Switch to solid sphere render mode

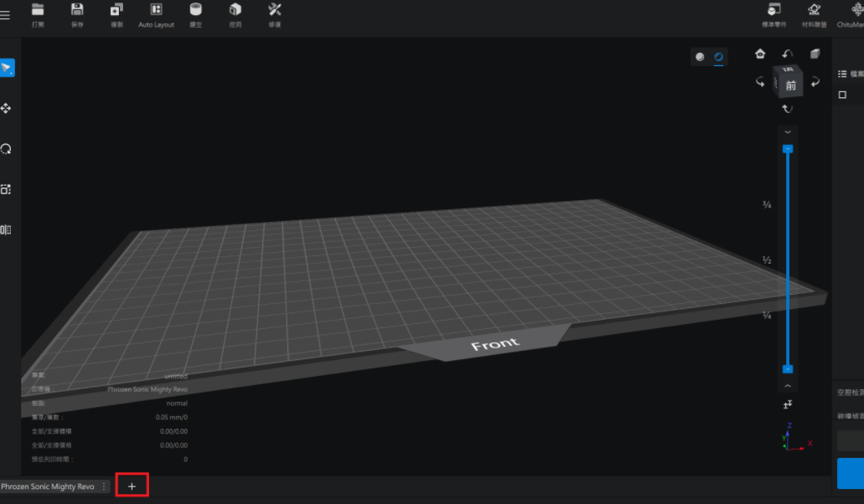click(700, 57)
